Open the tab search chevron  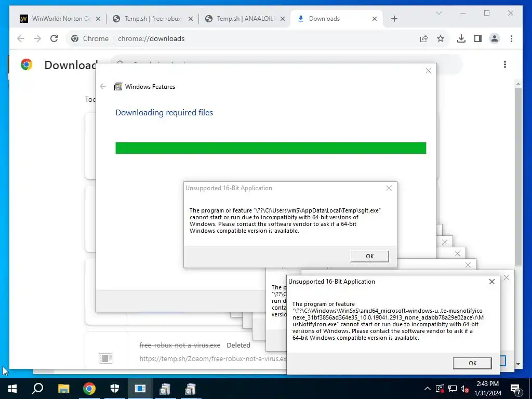(x=438, y=13)
